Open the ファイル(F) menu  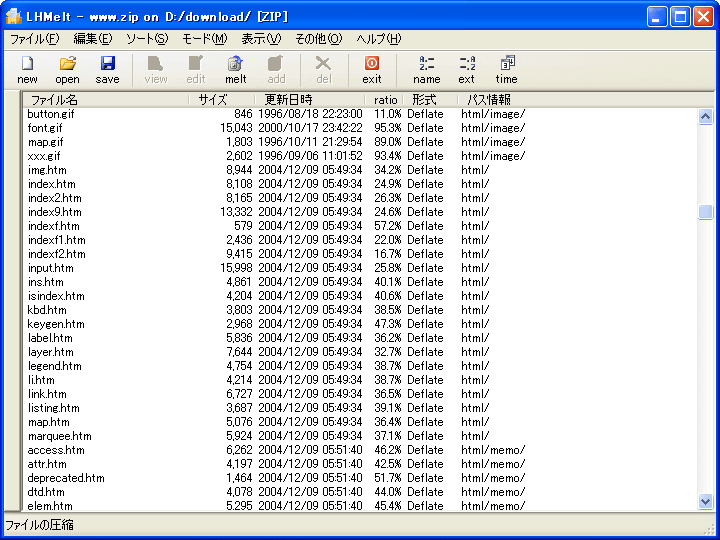click(35, 39)
